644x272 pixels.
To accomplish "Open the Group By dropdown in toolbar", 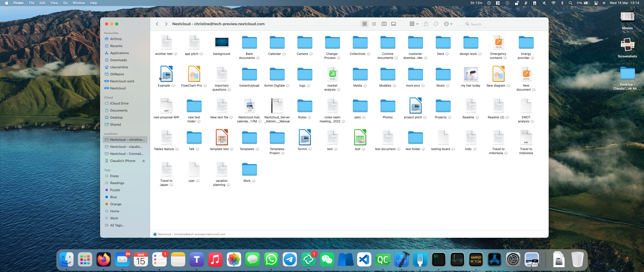I will tap(414, 24).
